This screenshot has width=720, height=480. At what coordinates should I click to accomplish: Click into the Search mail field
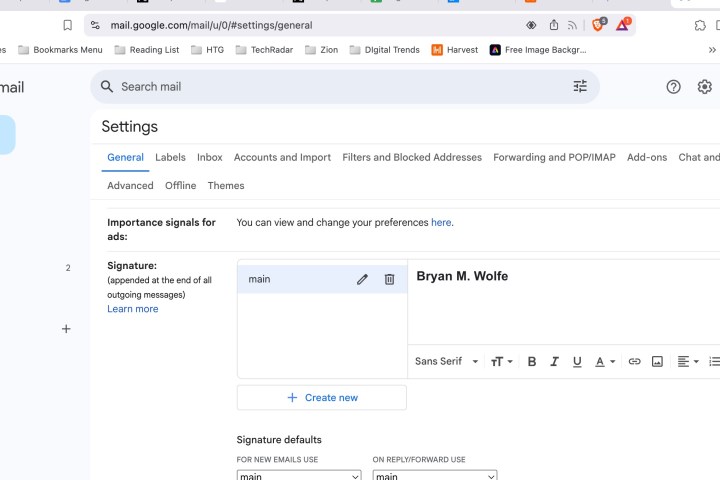pos(330,87)
